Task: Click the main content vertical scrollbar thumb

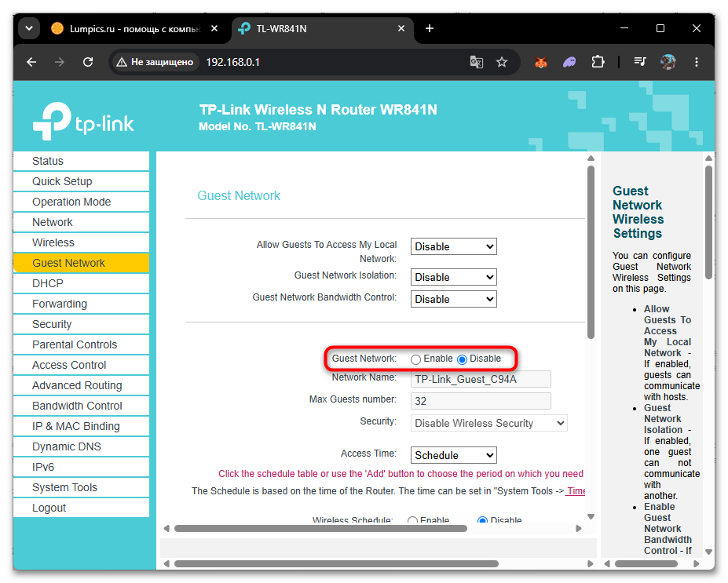Action: click(x=591, y=253)
